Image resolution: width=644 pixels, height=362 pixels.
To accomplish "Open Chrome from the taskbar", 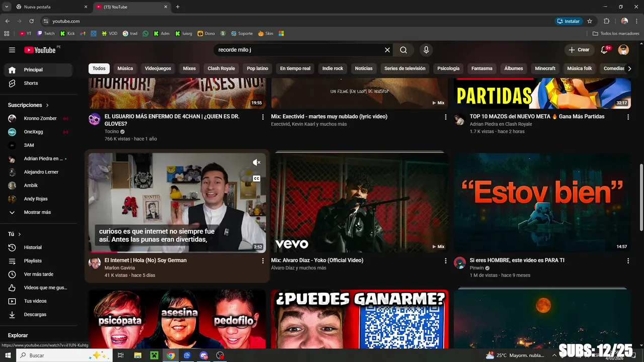I will click(x=171, y=355).
